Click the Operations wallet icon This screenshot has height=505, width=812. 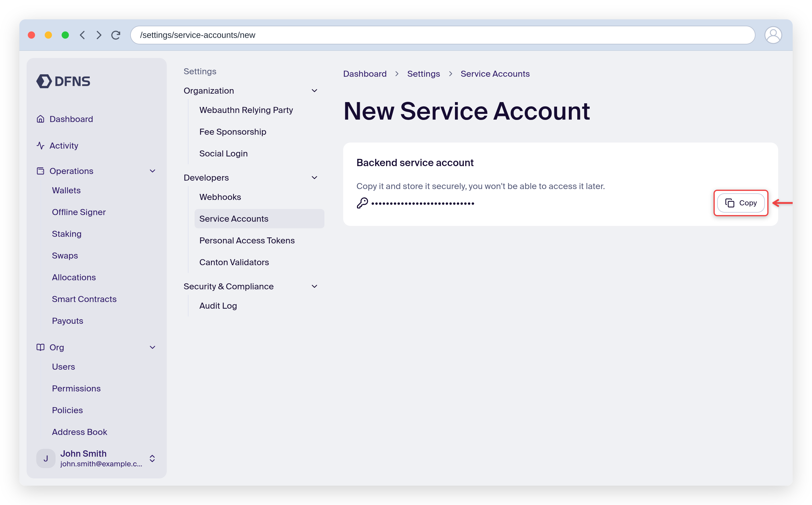40,171
